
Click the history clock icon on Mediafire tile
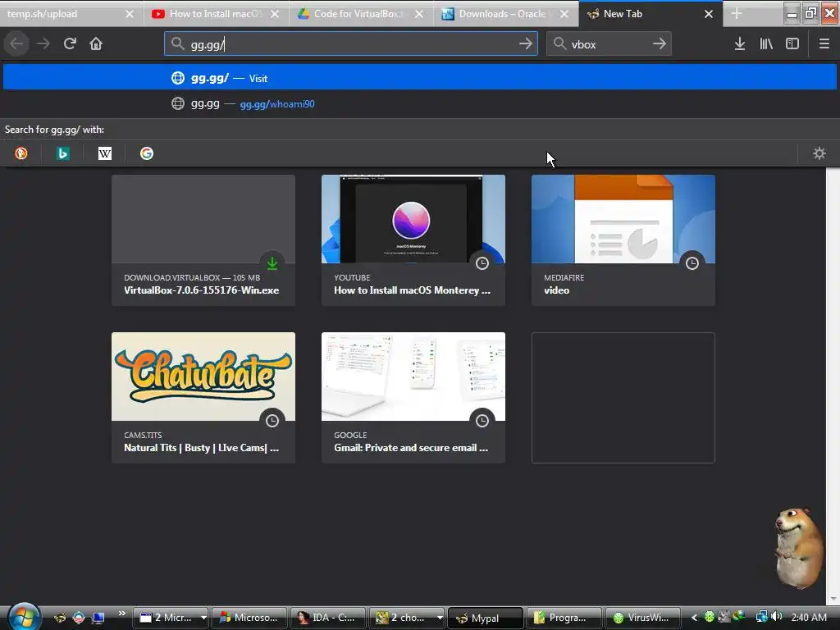692,263
